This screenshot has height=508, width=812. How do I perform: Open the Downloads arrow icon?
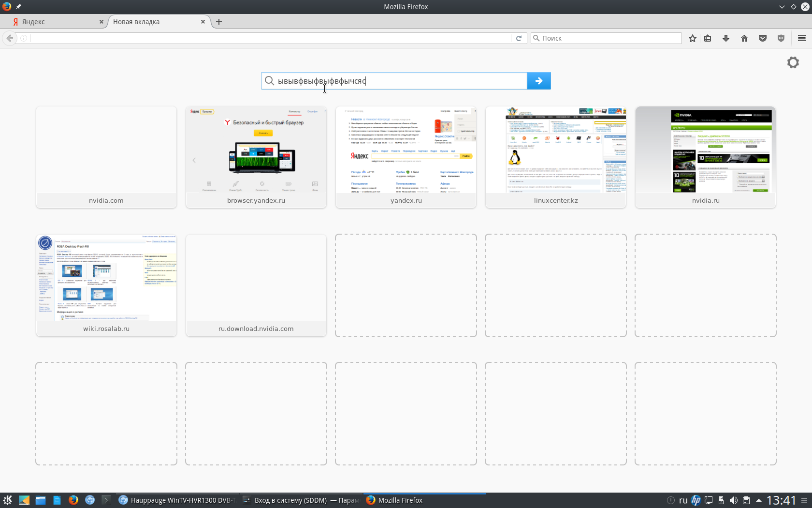(x=726, y=38)
